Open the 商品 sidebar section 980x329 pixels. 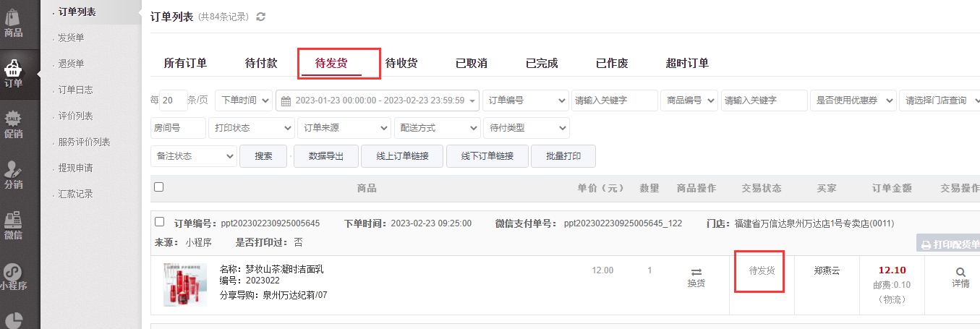(x=13, y=22)
